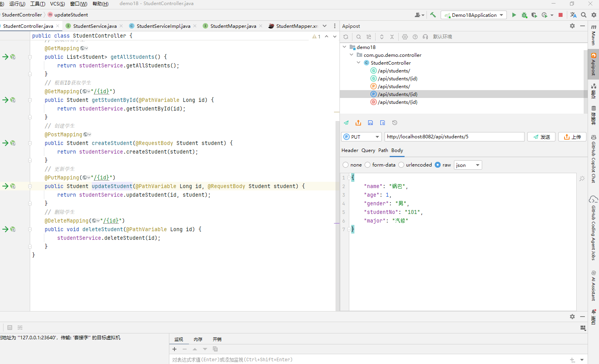Click the request URL input field
This screenshot has width=599, height=364.
454,137
